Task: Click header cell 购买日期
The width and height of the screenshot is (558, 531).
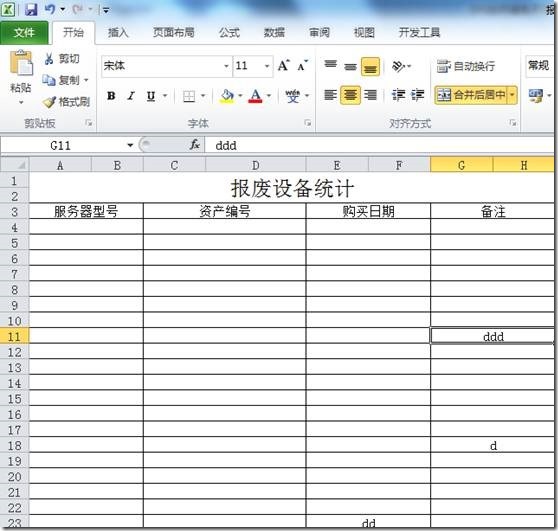Action: point(368,211)
